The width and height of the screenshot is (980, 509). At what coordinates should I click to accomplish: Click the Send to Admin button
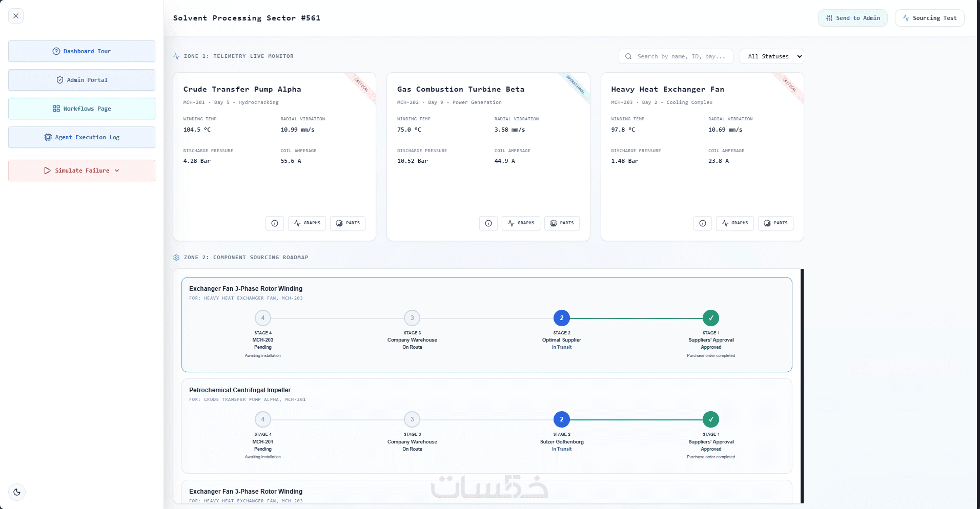pyautogui.click(x=852, y=18)
